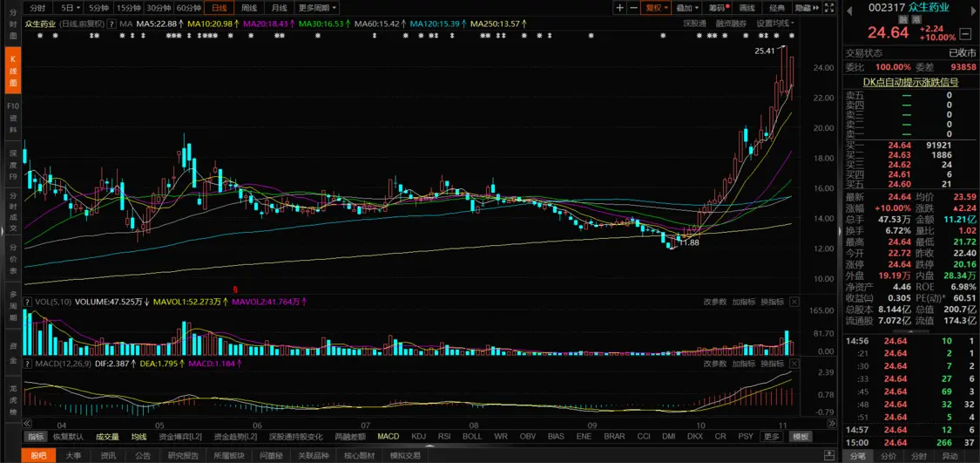This screenshot has width=980, height=463.
Task: Click help icon beside MACD(12,26,9)
Action: coord(28,364)
